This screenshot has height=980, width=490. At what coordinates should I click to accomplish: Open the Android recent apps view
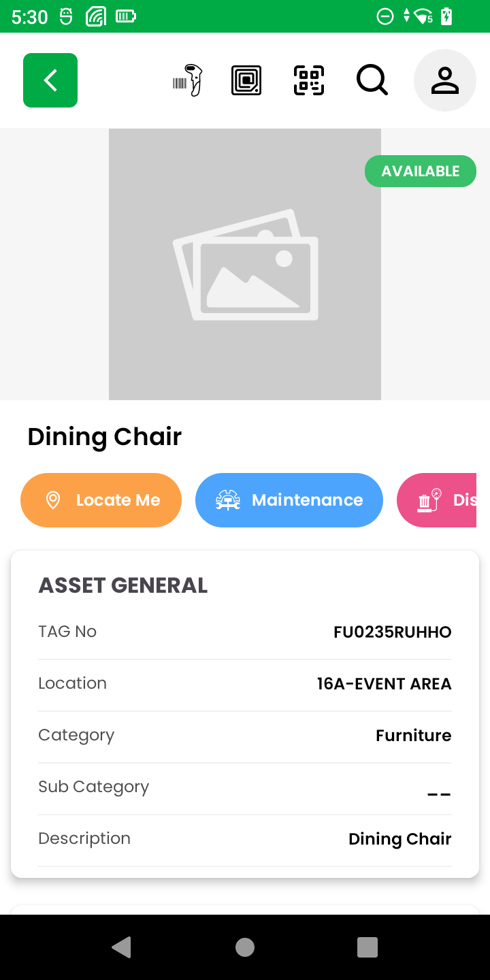pos(367,947)
